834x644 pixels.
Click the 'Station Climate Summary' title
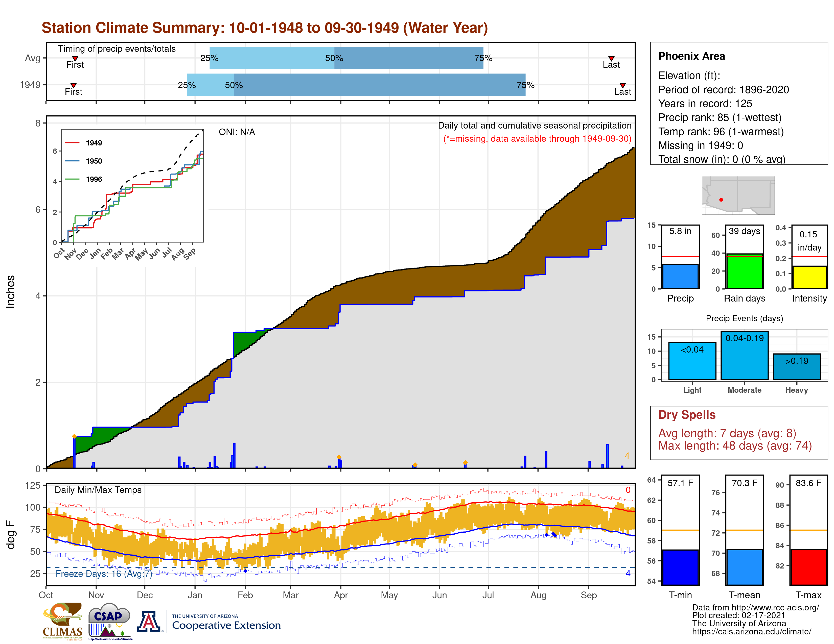[265, 28]
